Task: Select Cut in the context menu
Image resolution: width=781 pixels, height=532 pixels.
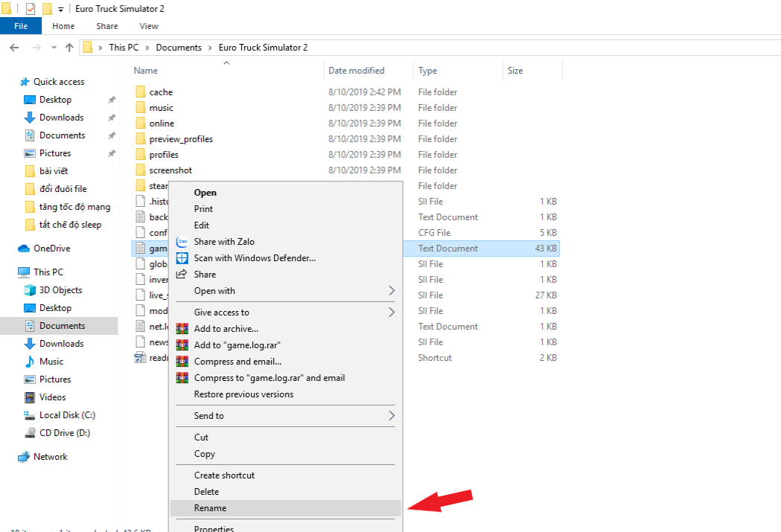Action: [x=201, y=437]
